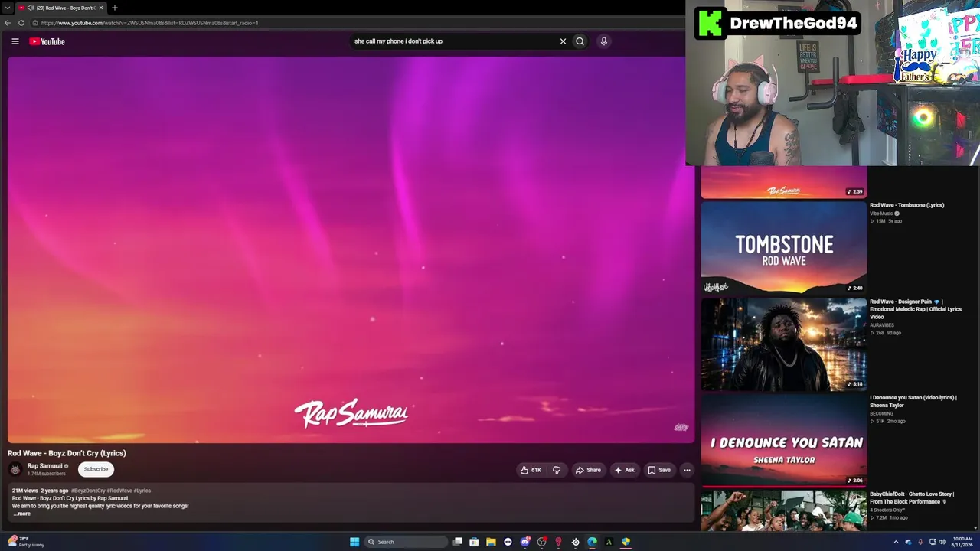Open the #Lyrics hashtag
The height and width of the screenshot is (551, 980).
pos(142,491)
